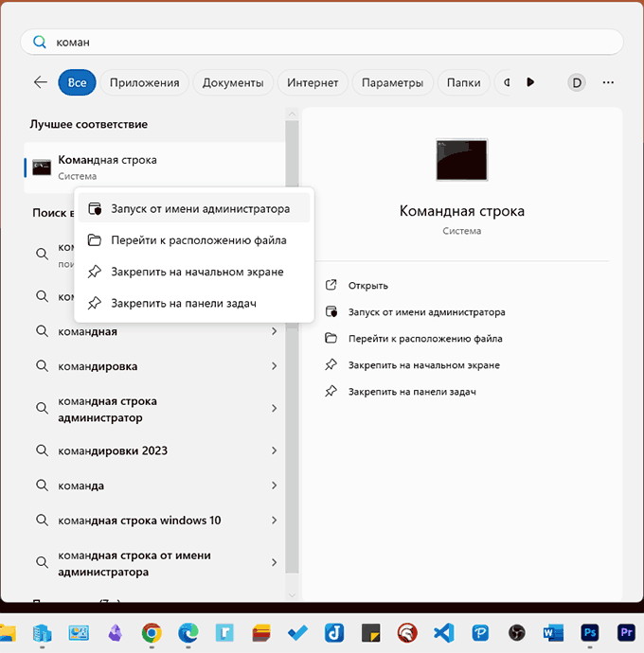Go back with the left arrow

click(41, 82)
